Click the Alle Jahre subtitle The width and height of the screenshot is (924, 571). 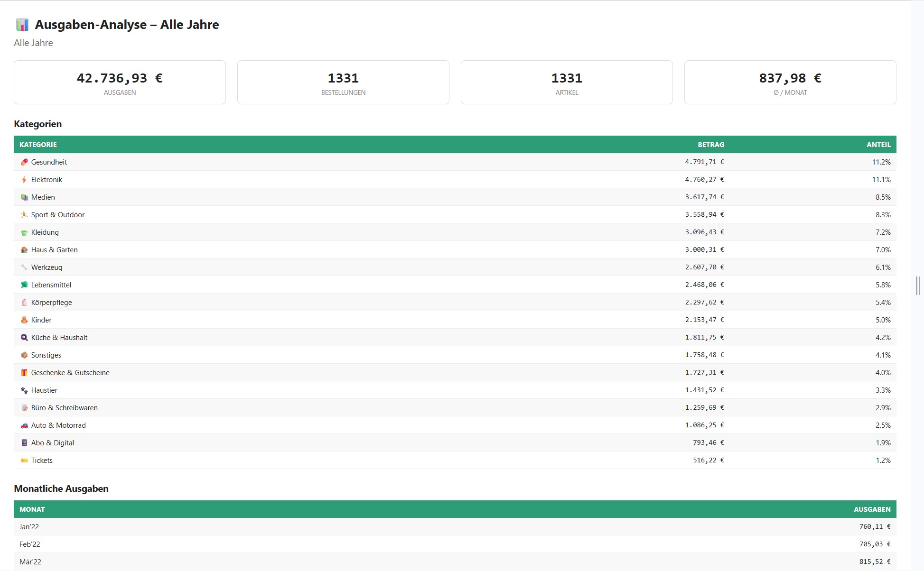coord(33,43)
